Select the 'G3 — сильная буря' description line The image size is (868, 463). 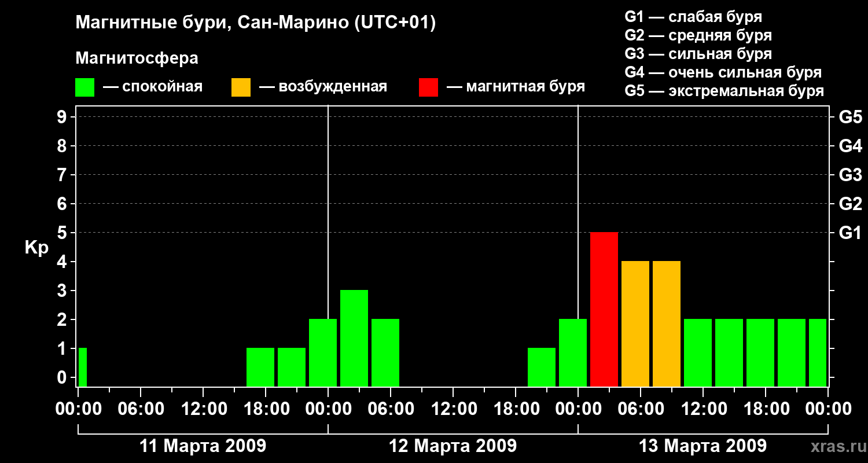(698, 54)
